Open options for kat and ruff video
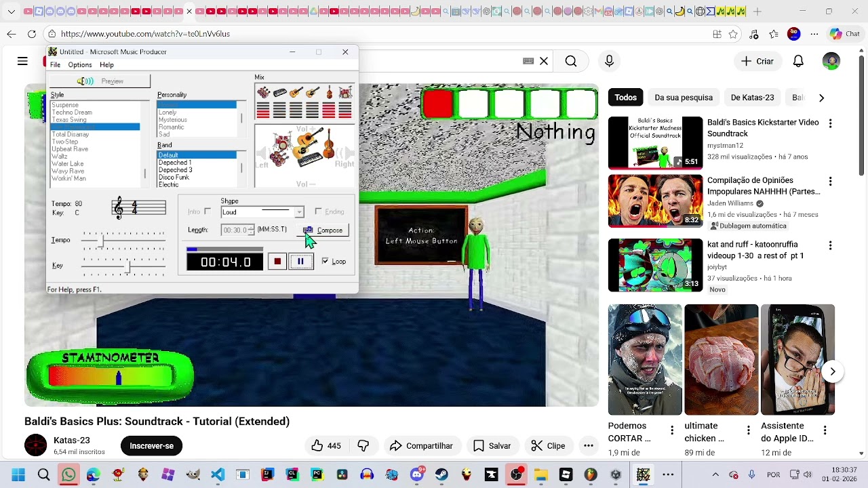 (x=830, y=245)
